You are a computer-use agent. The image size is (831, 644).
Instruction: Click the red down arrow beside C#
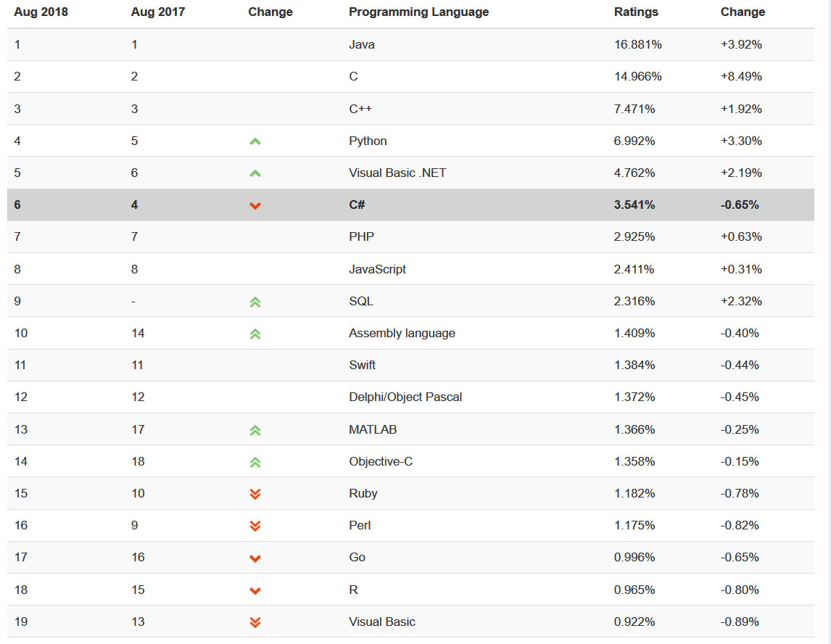[x=255, y=205]
